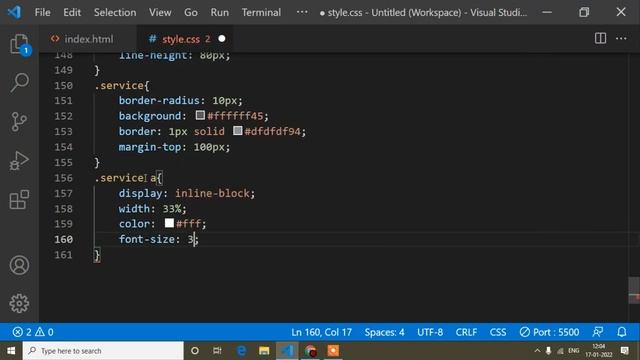
Task: Open Source Control view
Action: pyautogui.click(x=19, y=122)
